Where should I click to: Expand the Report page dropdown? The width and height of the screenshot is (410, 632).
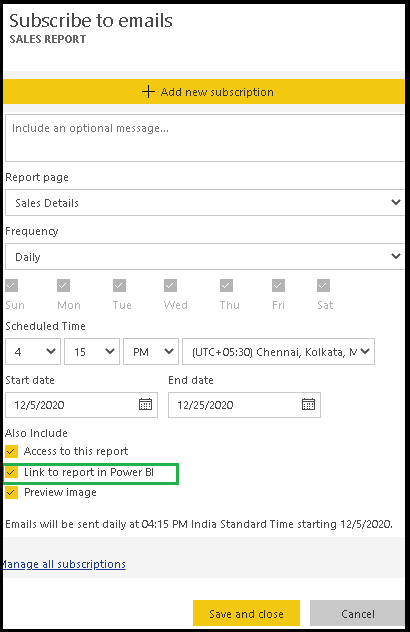tap(205, 202)
